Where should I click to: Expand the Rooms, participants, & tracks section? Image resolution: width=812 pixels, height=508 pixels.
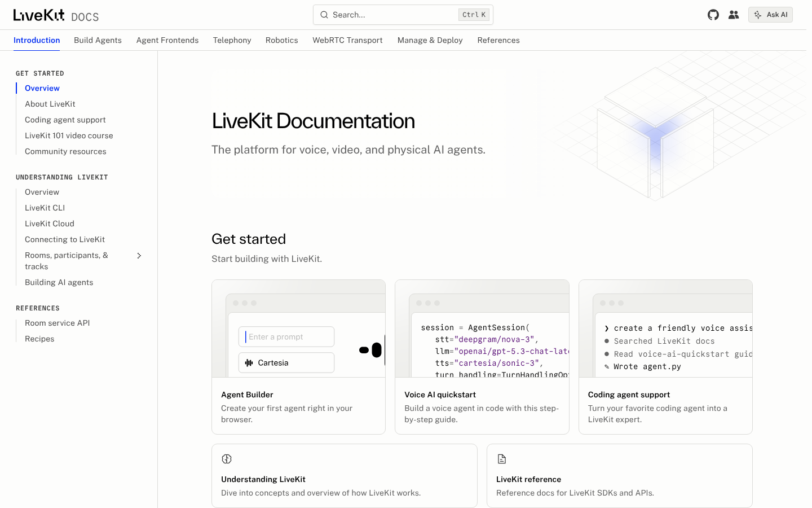click(139, 256)
